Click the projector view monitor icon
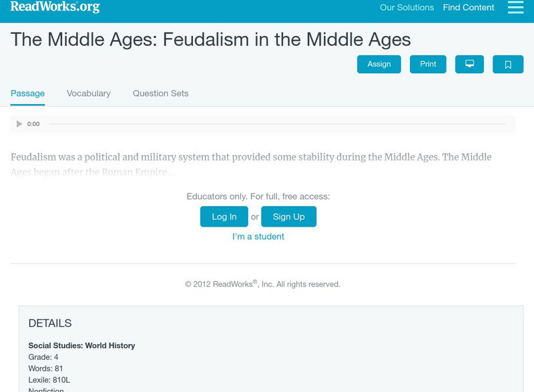This screenshot has width=534, height=392. pyautogui.click(x=469, y=64)
